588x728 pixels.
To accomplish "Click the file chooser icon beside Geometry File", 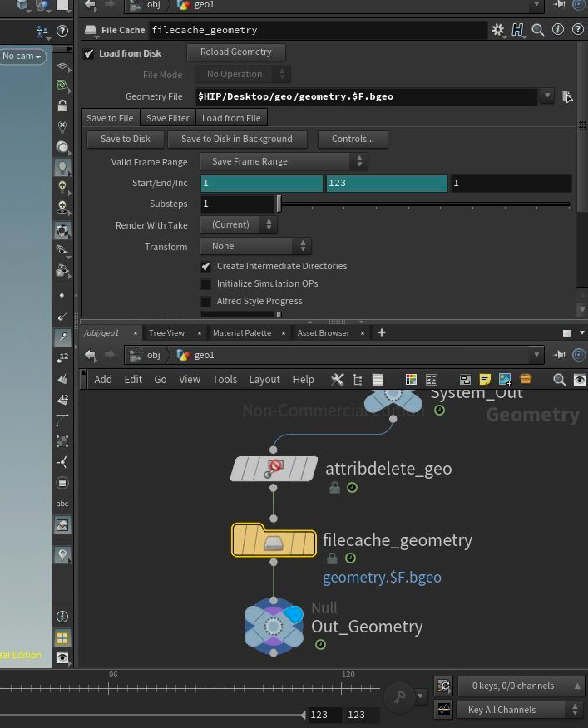I will click(566, 96).
